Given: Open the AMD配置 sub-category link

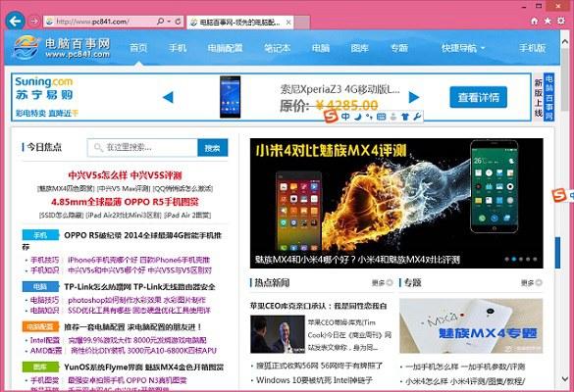Looking at the screenshot, I should tap(46, 350).
